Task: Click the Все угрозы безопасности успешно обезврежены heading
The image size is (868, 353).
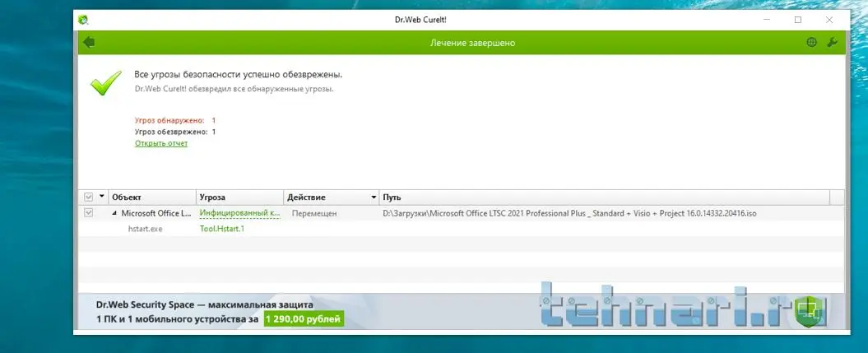Action: (x=238, y=74)
